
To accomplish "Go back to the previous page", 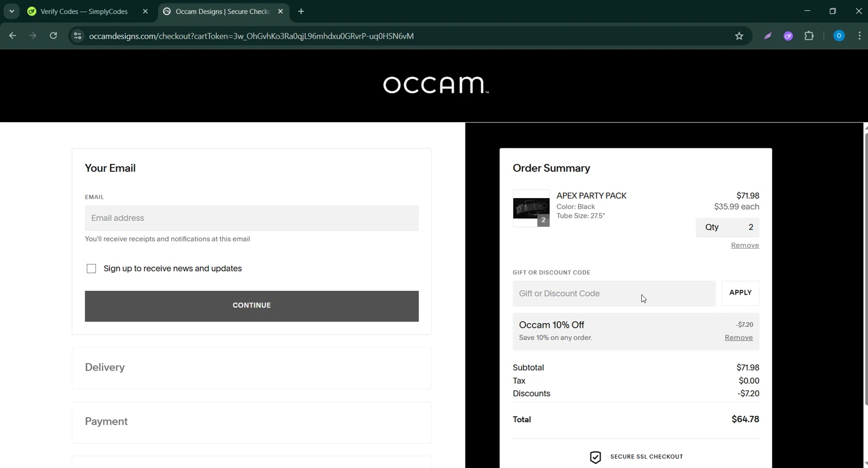I will (x=13, y=36).
